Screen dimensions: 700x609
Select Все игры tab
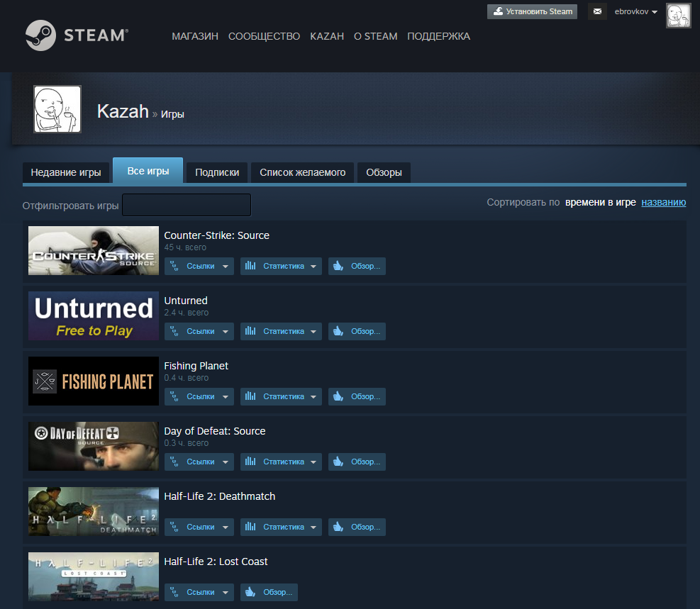tap(148, 170)
